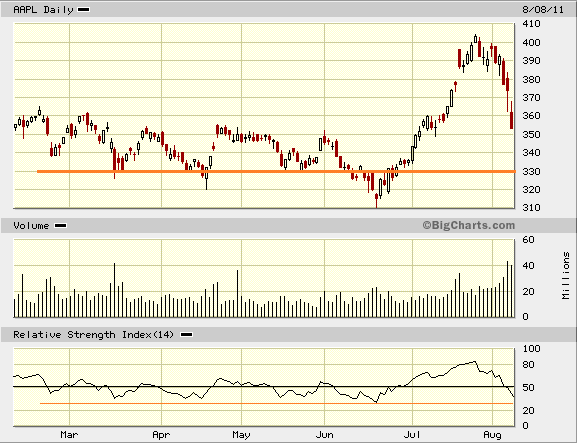Click the black legend marker beside AAPL Daily
577x443 pixels.
(84, 10)
